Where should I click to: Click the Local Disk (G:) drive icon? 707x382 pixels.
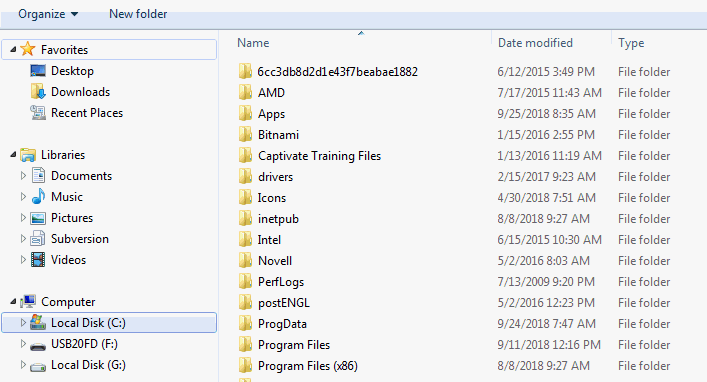coord(38,367)
